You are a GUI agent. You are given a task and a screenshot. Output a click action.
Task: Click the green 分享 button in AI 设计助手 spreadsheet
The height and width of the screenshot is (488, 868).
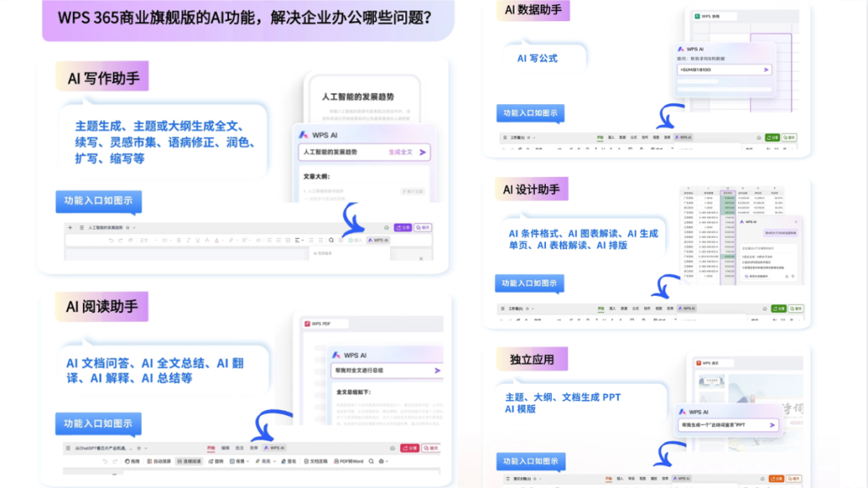coord(779,308)
